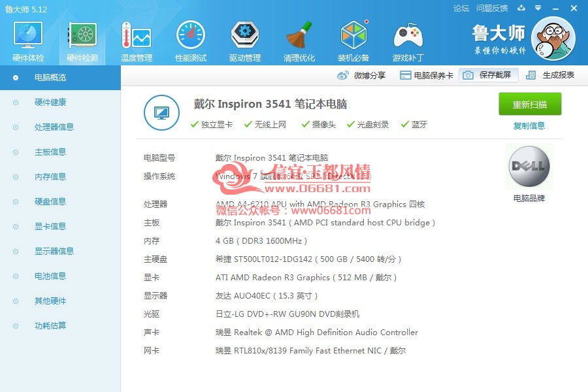The height and width of the screenshot is (392, 588).
Task: Click the green 重新扫描 rescan button
Action: [x=530, y=104]
